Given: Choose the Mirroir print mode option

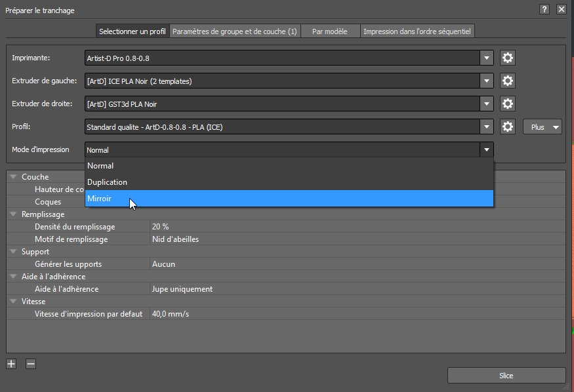Looking at the screenshot, I should [x=289, y=199].
